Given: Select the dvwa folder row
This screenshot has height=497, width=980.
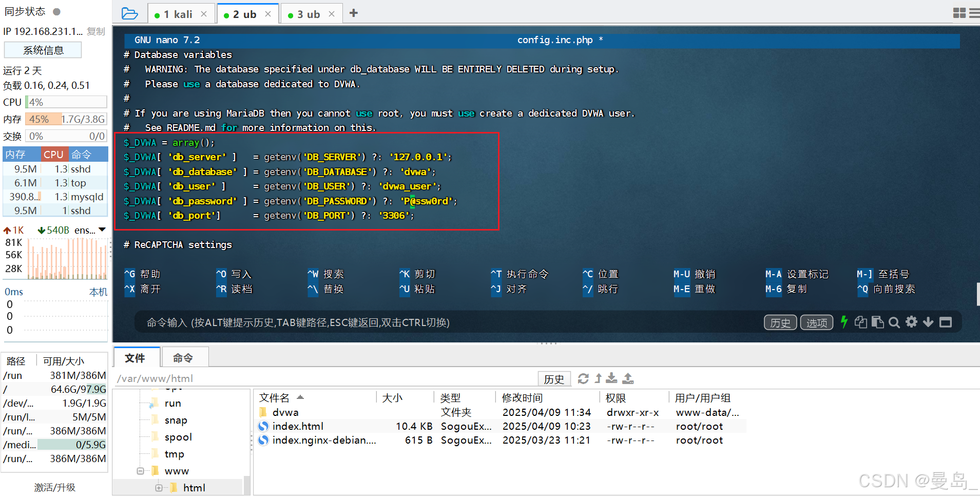Looking at the screenshot, I should pos(501,412).
